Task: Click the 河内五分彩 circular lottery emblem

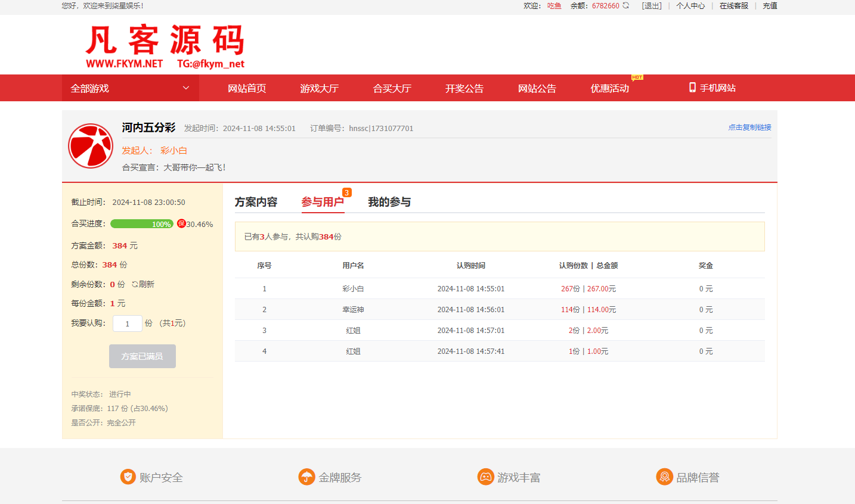Action: click(90, 146)
